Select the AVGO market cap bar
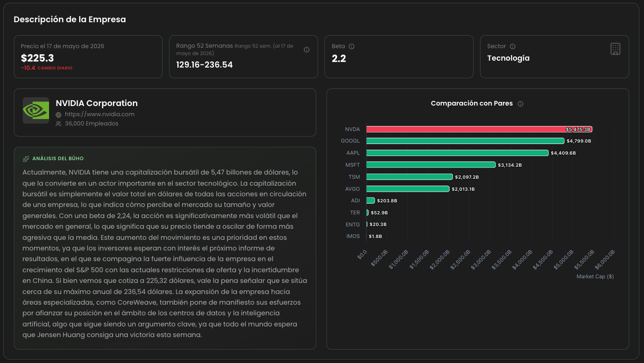Screen dimensions: 644x363 tap(408, 189)
